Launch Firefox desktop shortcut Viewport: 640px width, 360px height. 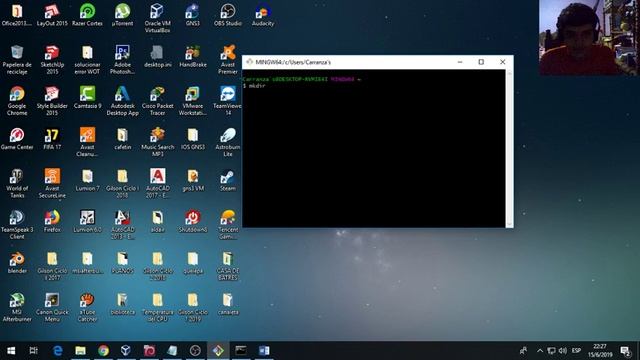coord(52,222)
